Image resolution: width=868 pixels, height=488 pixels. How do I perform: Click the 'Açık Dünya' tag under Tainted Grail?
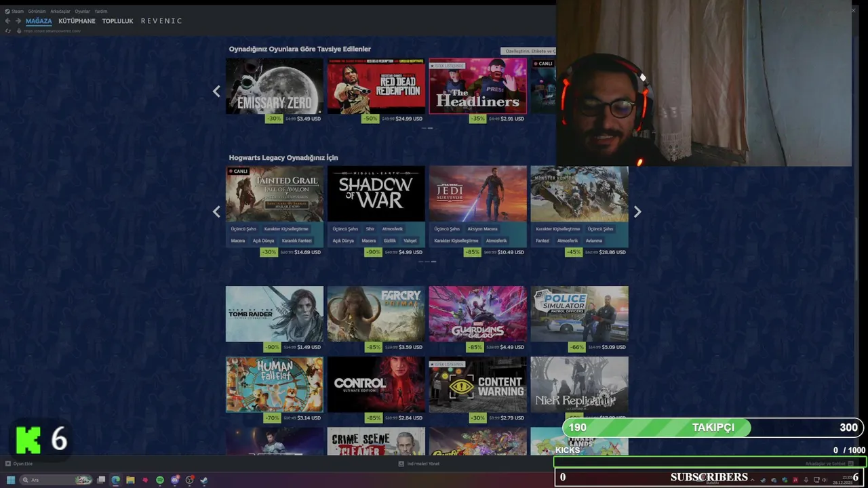263,241
